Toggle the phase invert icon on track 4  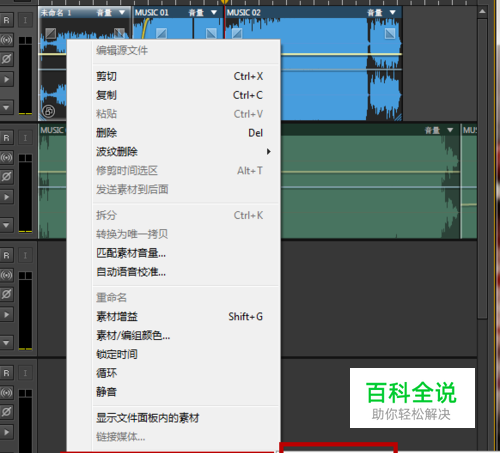pyautogui.click(x=6, y=412)
